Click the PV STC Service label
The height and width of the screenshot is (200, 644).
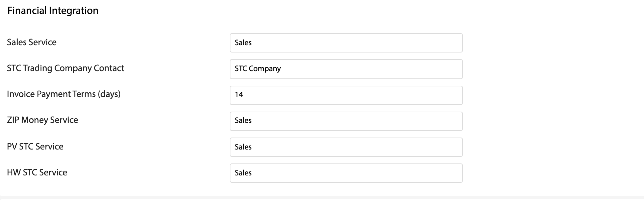35,147
